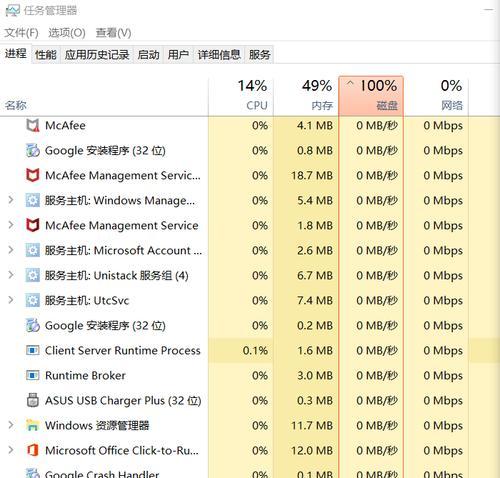500x478 pixels.
Task: Expand the Windows 资源管理器 process group
Action: point(11,425)
